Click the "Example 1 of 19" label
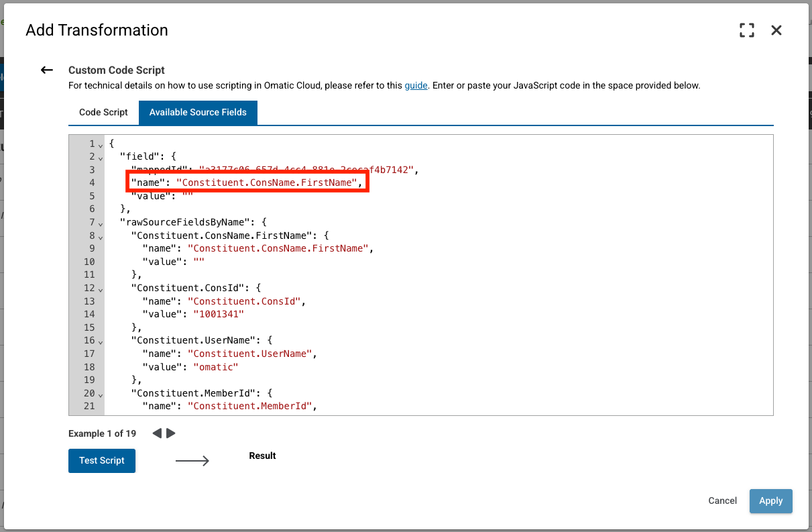 [102, 433]
